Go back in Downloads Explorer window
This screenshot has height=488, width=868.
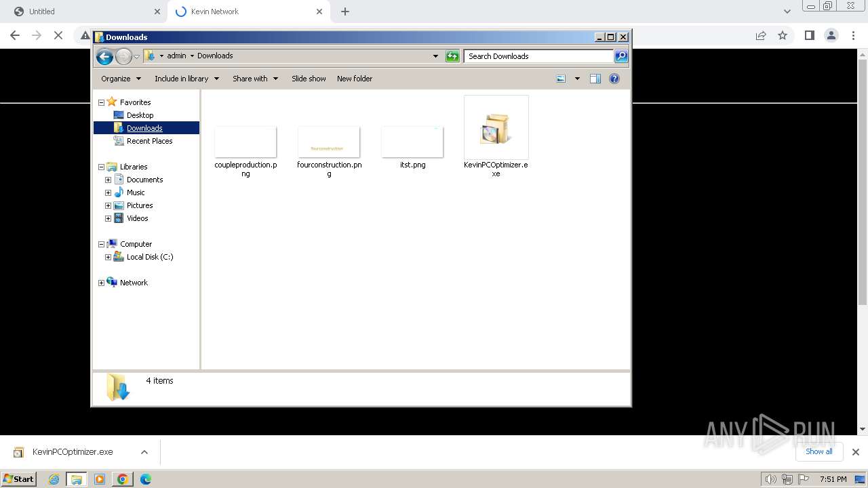pos(104,56)
